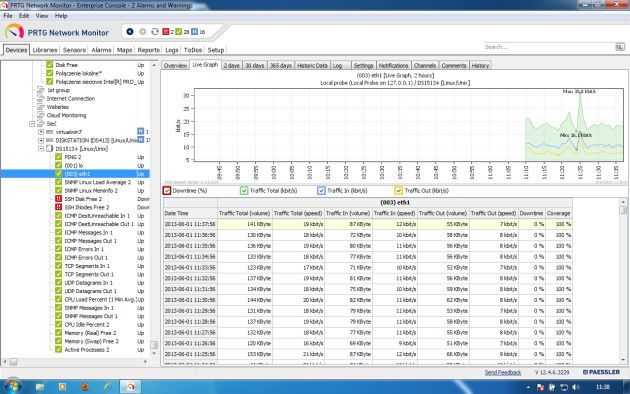Open the Historic Data tab
The width and height of the screenshot is (630, 394).
[312, 65]
